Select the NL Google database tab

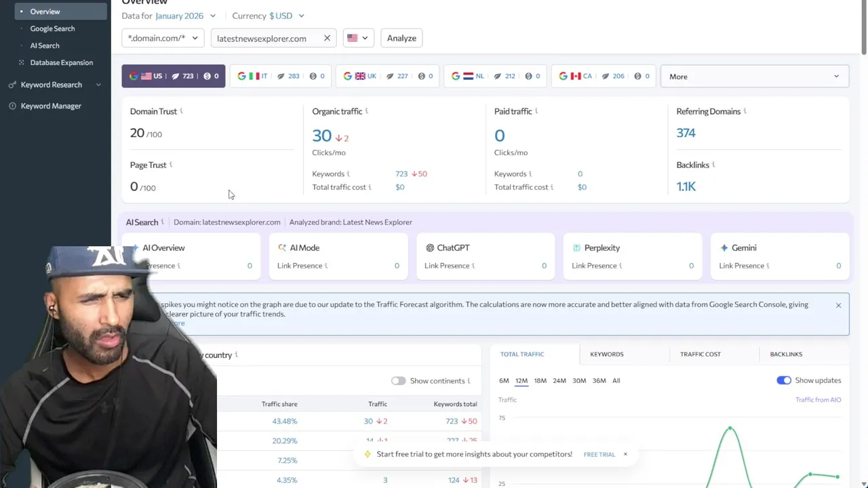(495, 76)
